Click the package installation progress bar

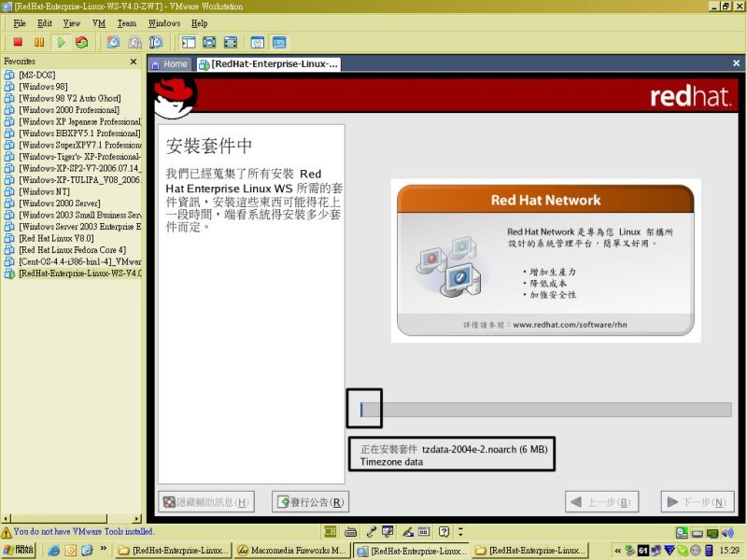546,410
